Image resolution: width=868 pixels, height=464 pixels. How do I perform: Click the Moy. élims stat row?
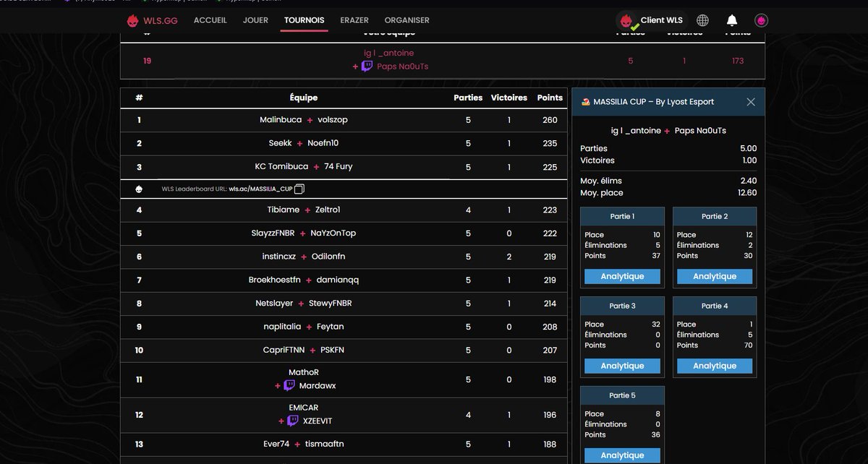[668, 181]
